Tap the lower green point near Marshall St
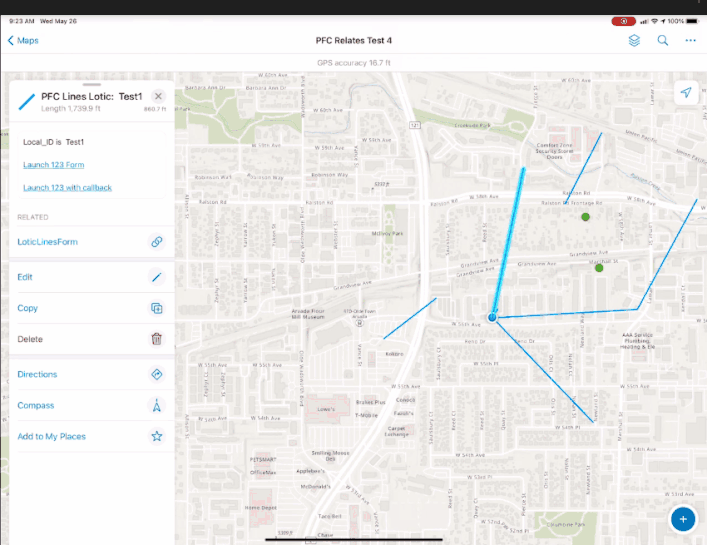The width and height of the screenshot is (707, 545). [599, 268]
